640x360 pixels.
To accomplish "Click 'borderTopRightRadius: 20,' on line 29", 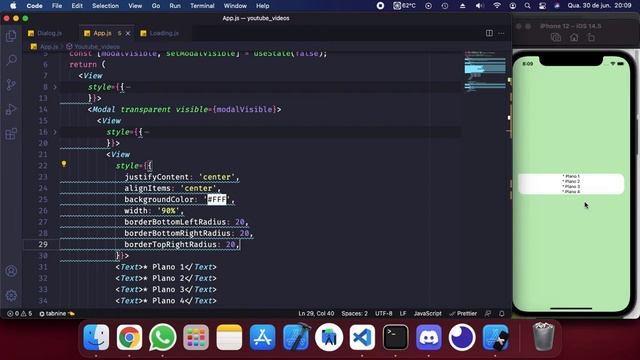I will point(181,244).
